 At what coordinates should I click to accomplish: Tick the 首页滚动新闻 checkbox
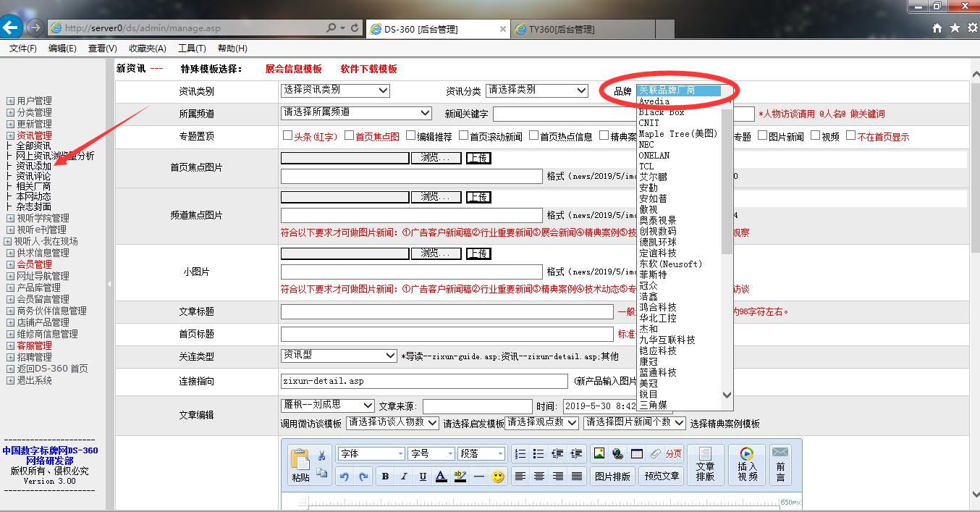tap(463, 135)
